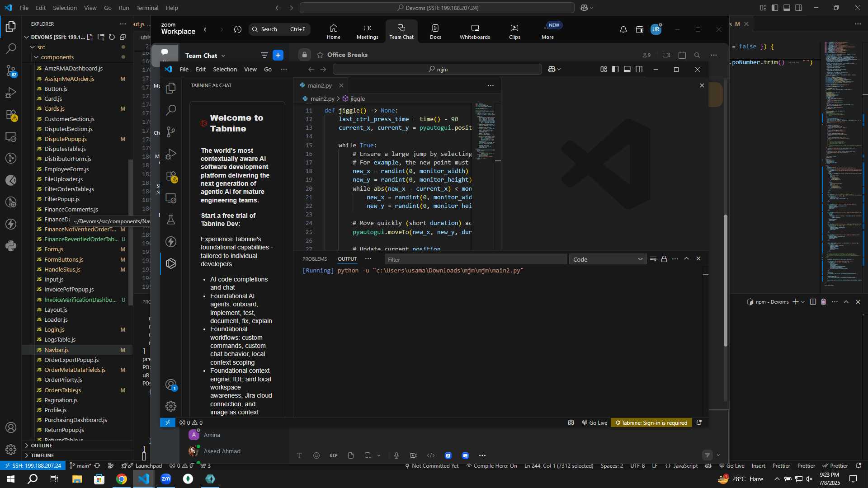This screenshot has width=868, height=488.
Task: Open Search view in outer VS Code activity bar
Action: coord(11,48)
